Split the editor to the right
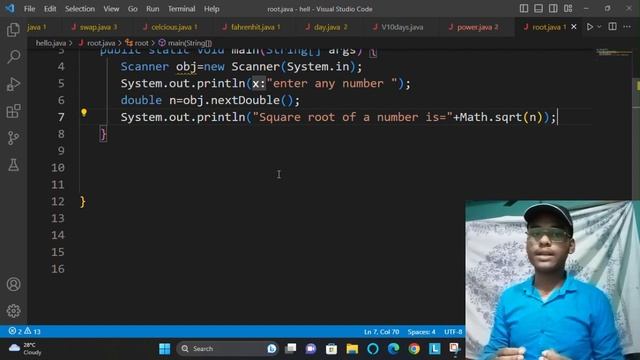 [612, 27]
